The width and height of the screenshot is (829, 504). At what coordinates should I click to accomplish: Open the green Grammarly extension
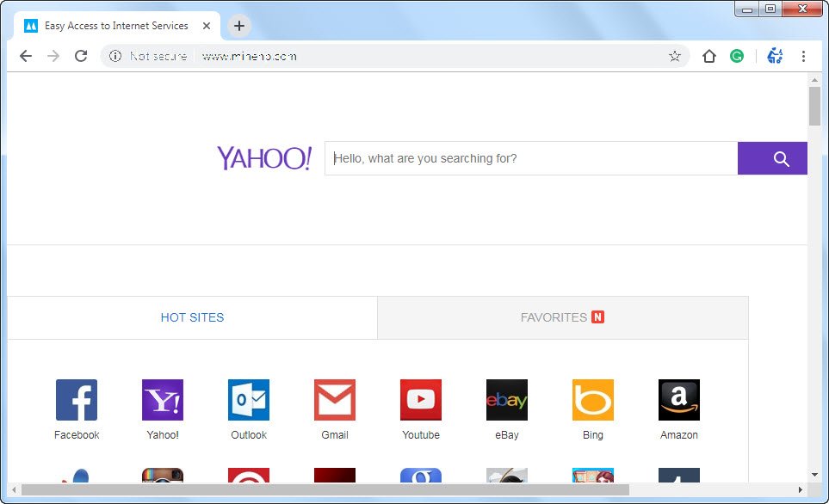pos(737,56)
